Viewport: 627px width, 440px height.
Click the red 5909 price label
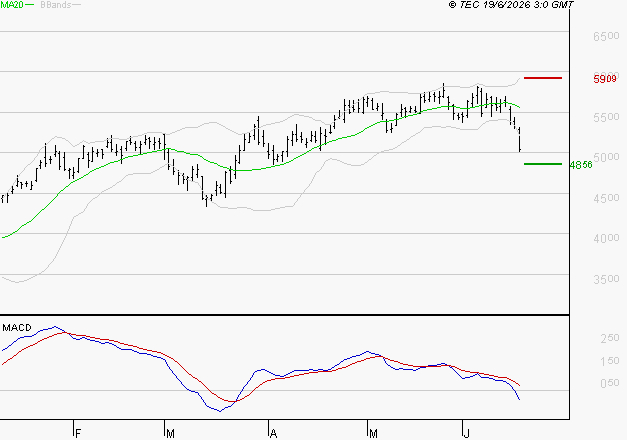(605, 79)
